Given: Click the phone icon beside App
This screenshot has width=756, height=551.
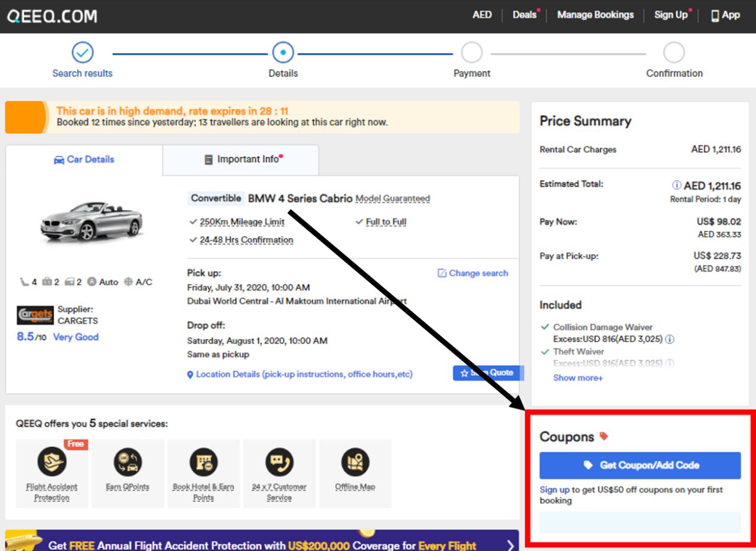Looking at the screenshot, I should pyautogui.click(x=715, y=16).
